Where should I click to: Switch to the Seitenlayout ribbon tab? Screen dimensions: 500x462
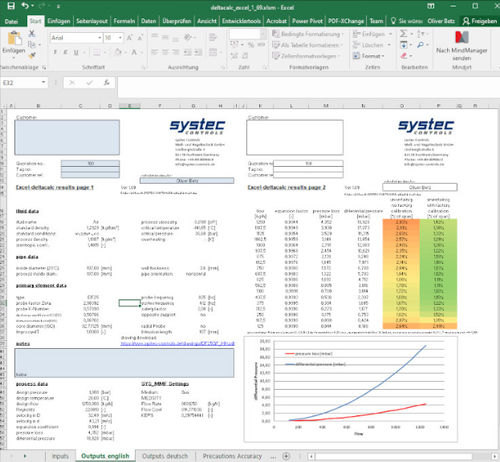(x=92, y=21)
